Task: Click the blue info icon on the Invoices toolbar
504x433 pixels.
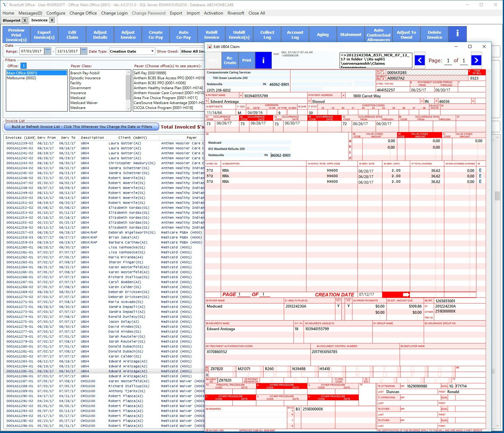Action: click(x=457, y=34)
